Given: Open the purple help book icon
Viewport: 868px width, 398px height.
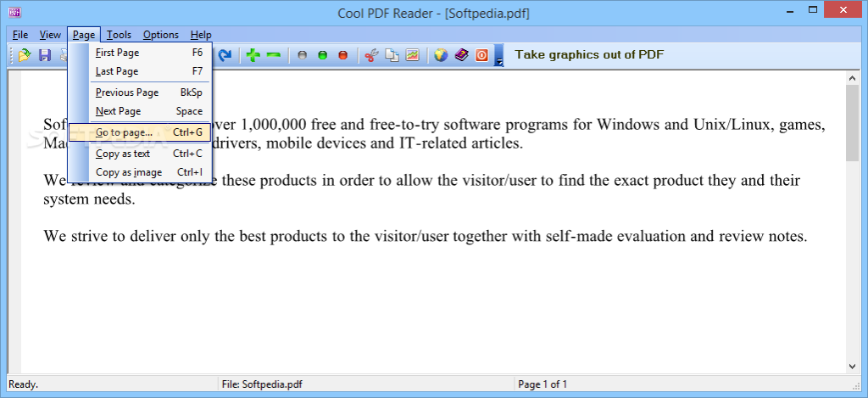Looking at the screenshot, I should [x=462, y=55].
